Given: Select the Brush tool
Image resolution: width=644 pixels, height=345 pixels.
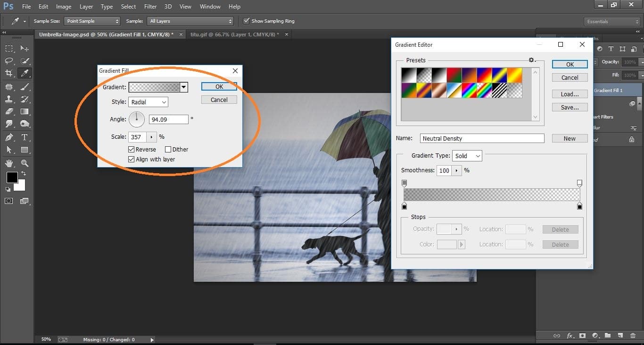Looking at the screenshot, I should pyautogui.click(x=25, y=86).
